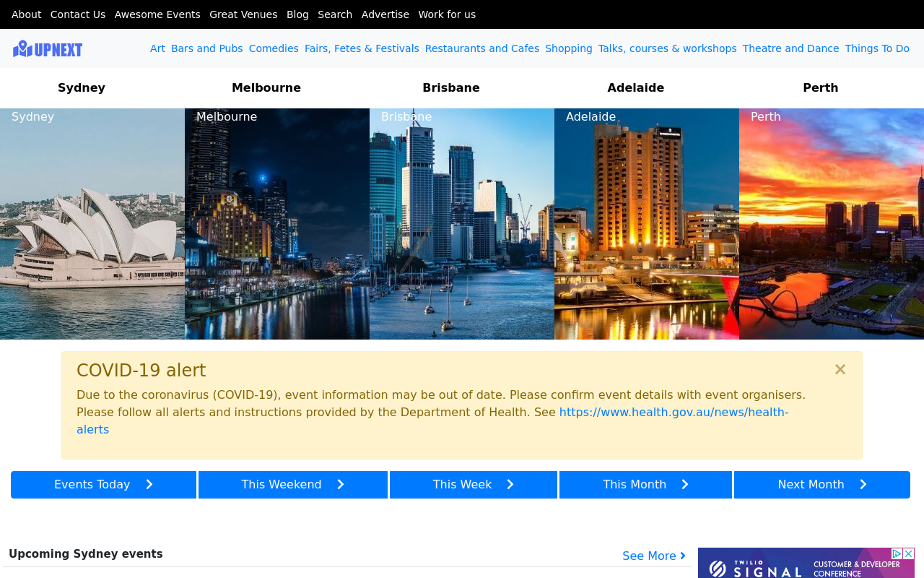Viewport: 924px width, 578px height.
Task: Click the Brisbane skyline image
Action: [462, 224]
